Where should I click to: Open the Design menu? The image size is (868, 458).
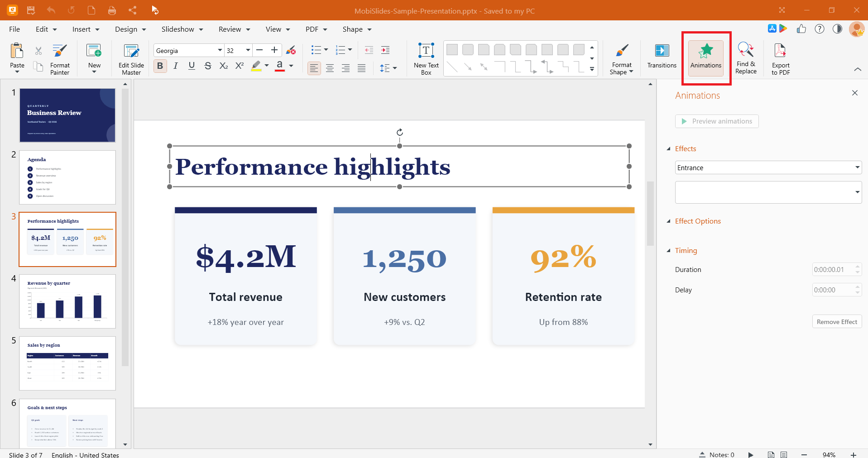point(130,29)
